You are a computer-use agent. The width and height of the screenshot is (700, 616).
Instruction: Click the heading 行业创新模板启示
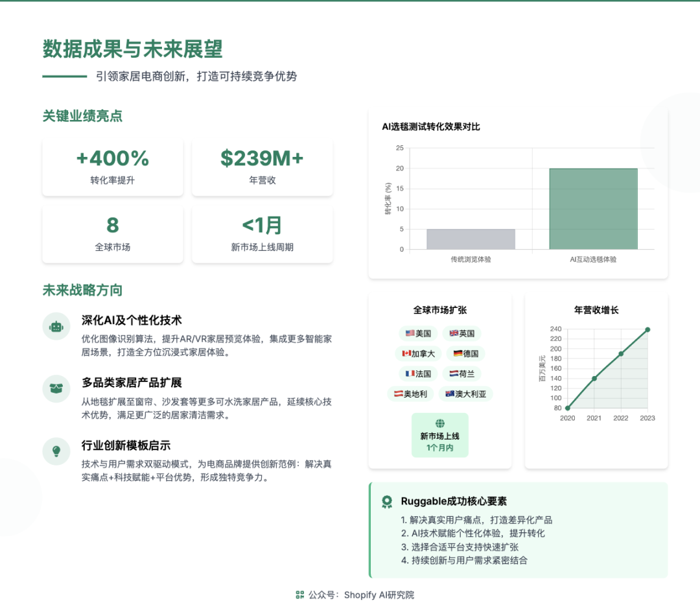click(x=126, y=445)
